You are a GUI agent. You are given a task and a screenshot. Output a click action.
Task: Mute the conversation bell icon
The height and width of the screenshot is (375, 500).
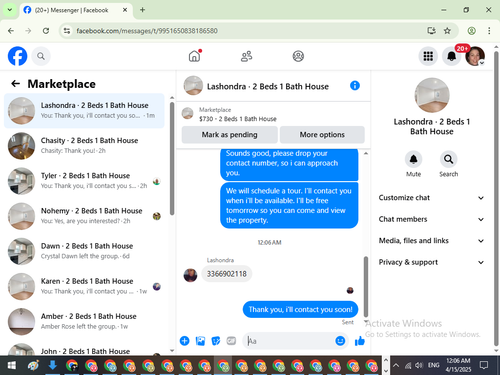[413, 159]
